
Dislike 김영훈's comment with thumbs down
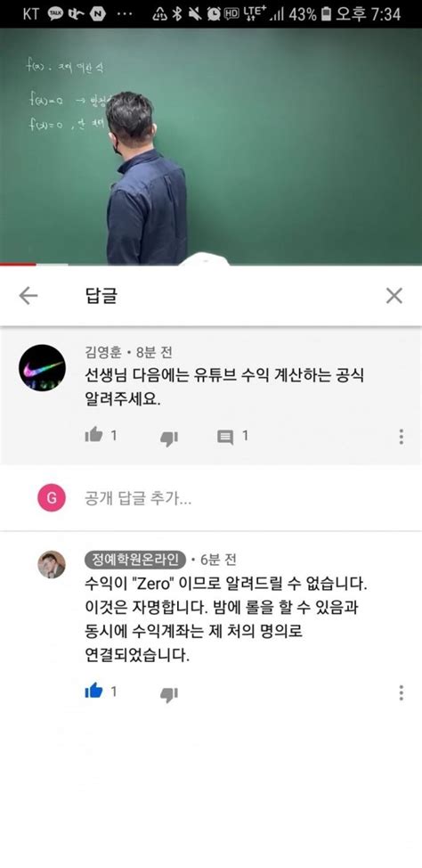coord(168,438)
